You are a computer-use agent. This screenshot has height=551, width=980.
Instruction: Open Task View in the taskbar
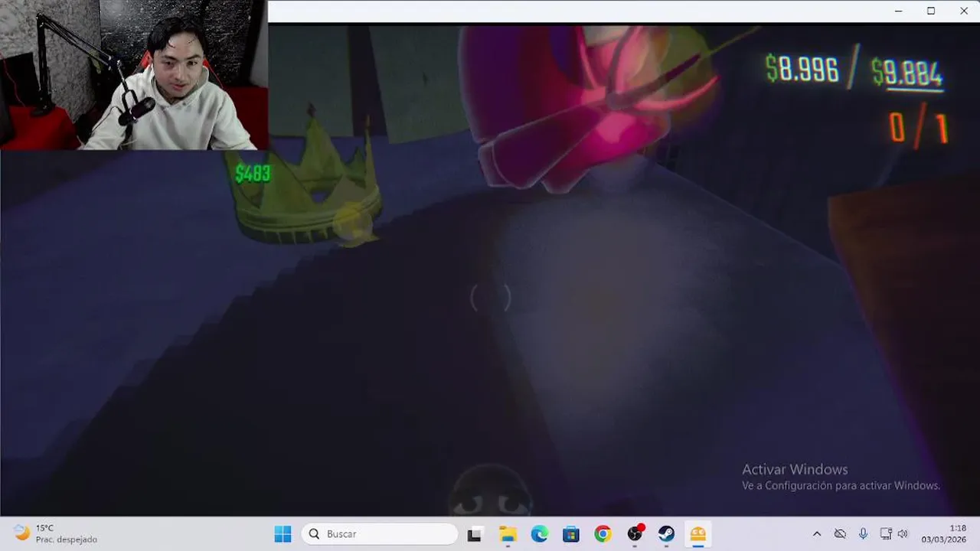click(475, 533)
